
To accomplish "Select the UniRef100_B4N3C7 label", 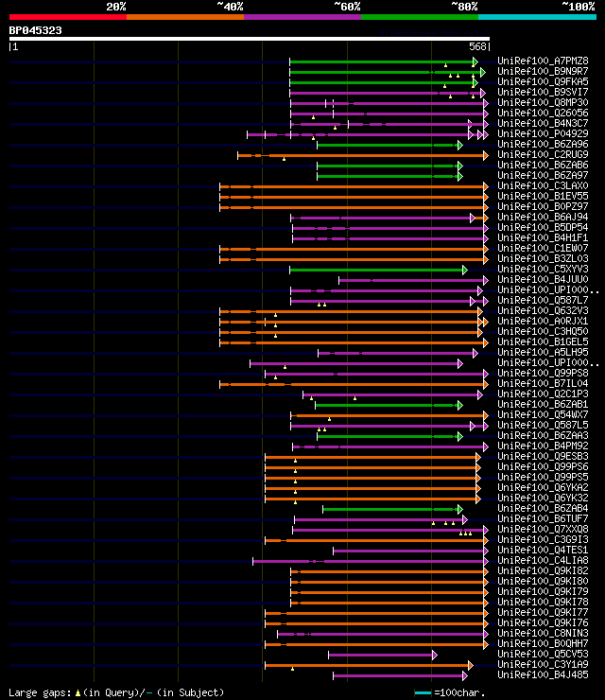I will [543, 123].
